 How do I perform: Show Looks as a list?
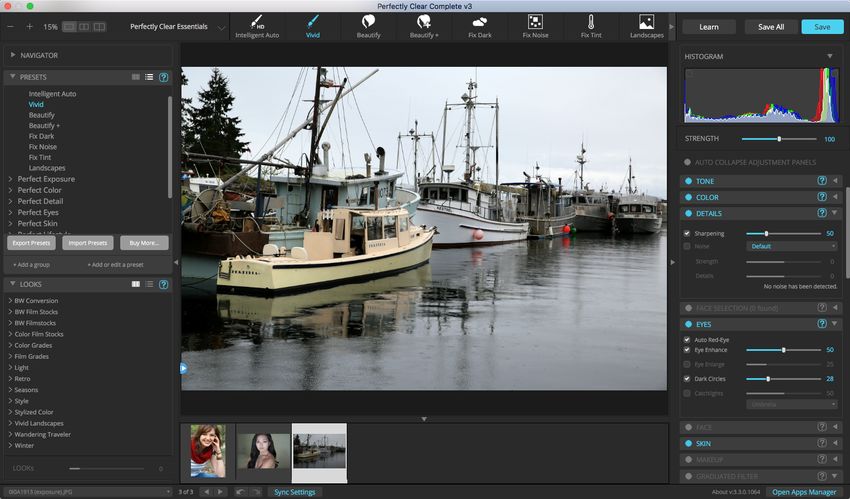149,284
